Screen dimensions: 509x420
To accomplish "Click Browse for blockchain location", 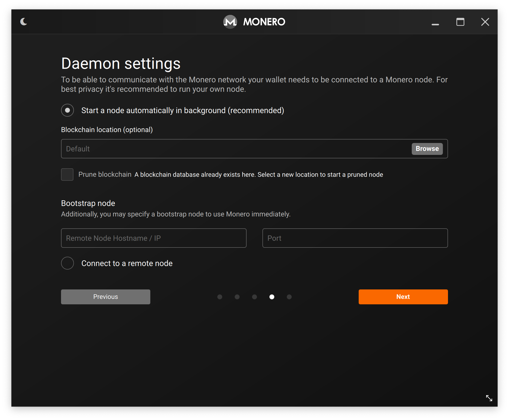I will 427,148.
